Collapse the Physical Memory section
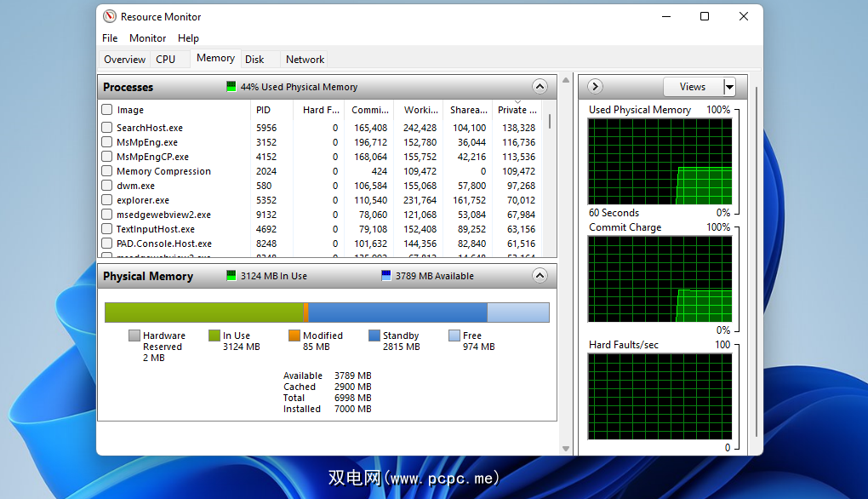The width and height of the screenshot is (868, 499). (x=540, y=275)
